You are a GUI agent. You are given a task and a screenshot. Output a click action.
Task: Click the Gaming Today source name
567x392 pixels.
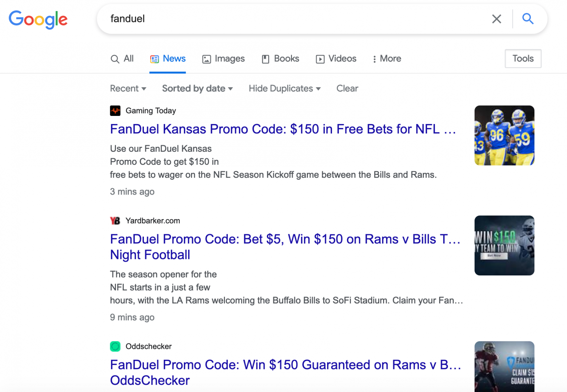click(151, 111)
